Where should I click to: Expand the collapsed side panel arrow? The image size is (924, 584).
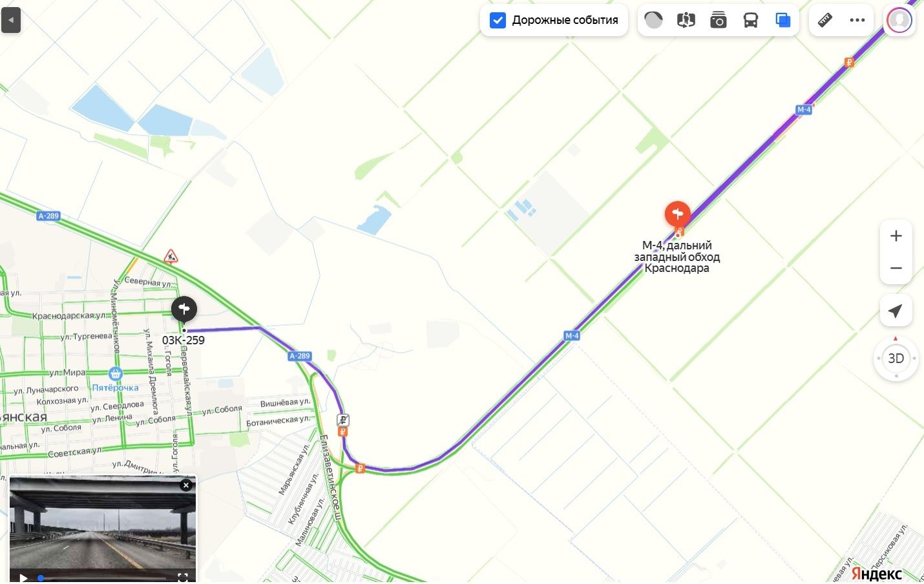point(11,20)
